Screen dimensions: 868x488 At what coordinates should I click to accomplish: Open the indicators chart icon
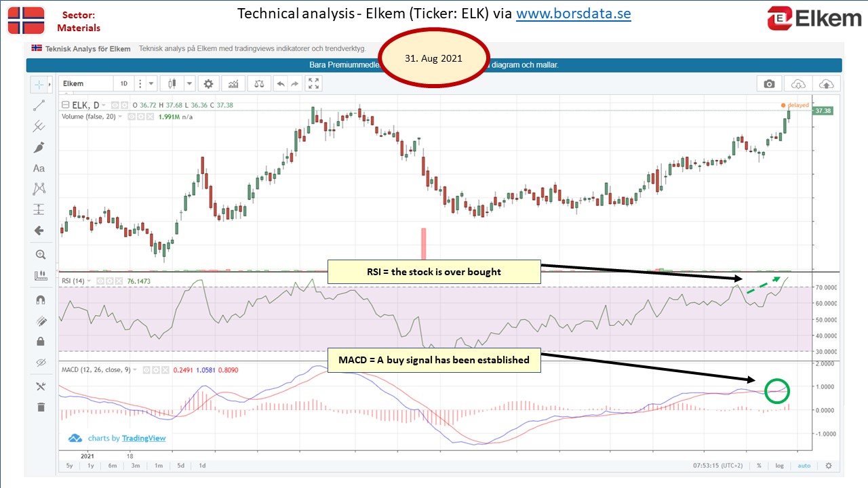(233, 83)
